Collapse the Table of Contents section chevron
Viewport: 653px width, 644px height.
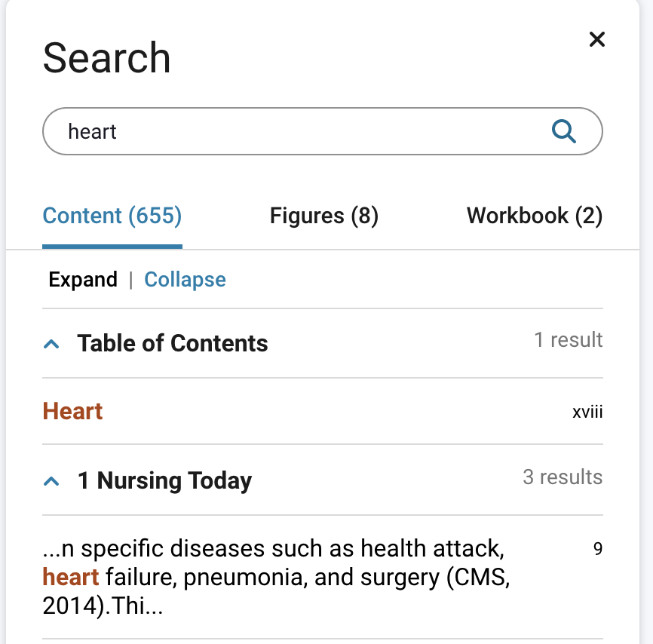coord(51,343)
